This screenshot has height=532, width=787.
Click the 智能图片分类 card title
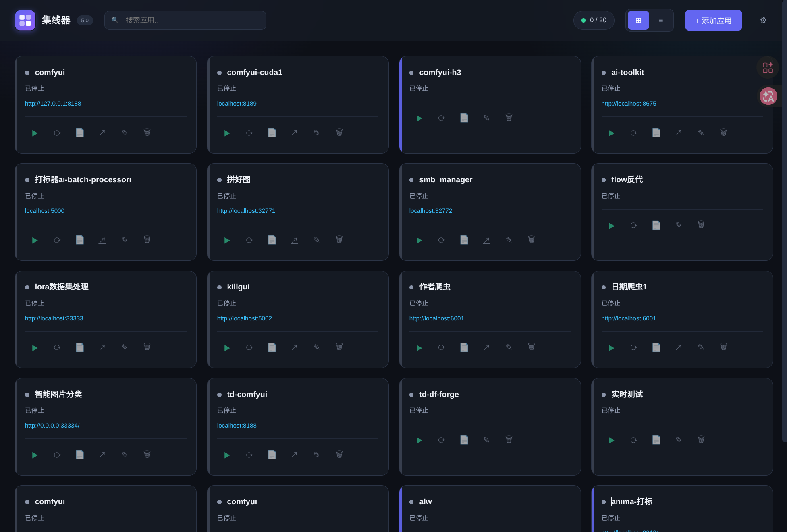pyautogui.click(x=58, y=394)
